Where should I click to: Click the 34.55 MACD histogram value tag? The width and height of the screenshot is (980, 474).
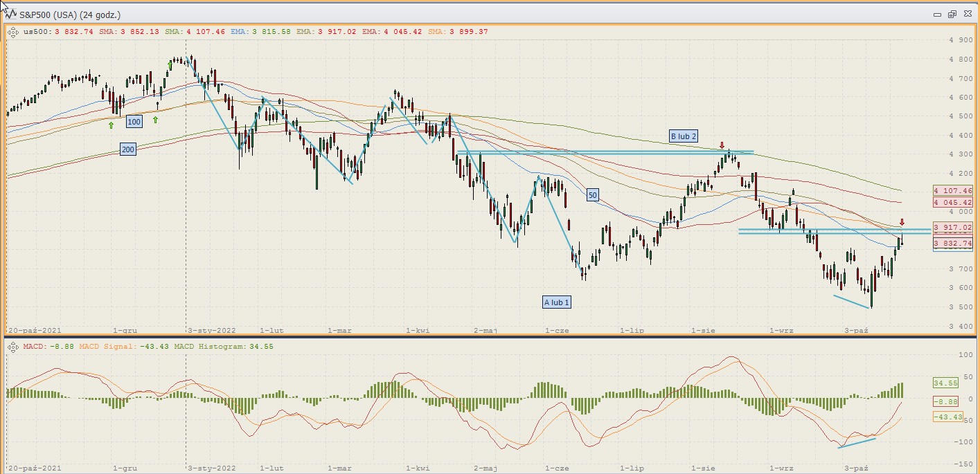click(x=946, y=383)
